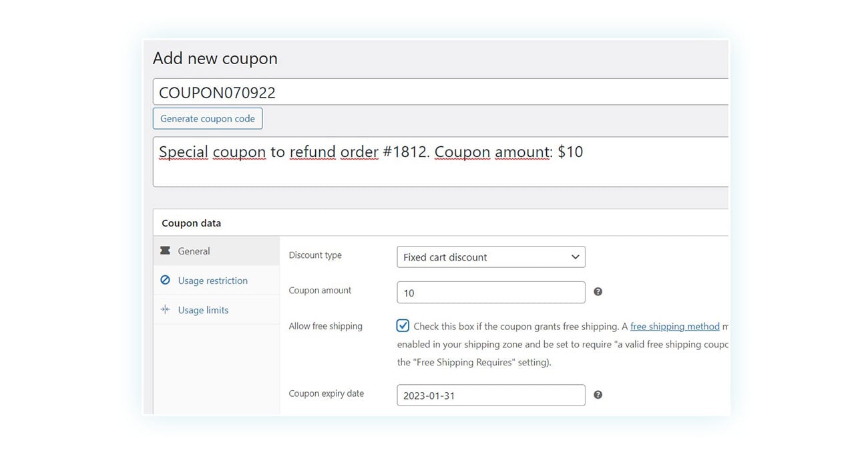Click the help icon beside Coupon expiry date
Image resolution: width=868 pixels, height=465 pixels.
coord(598,395)
